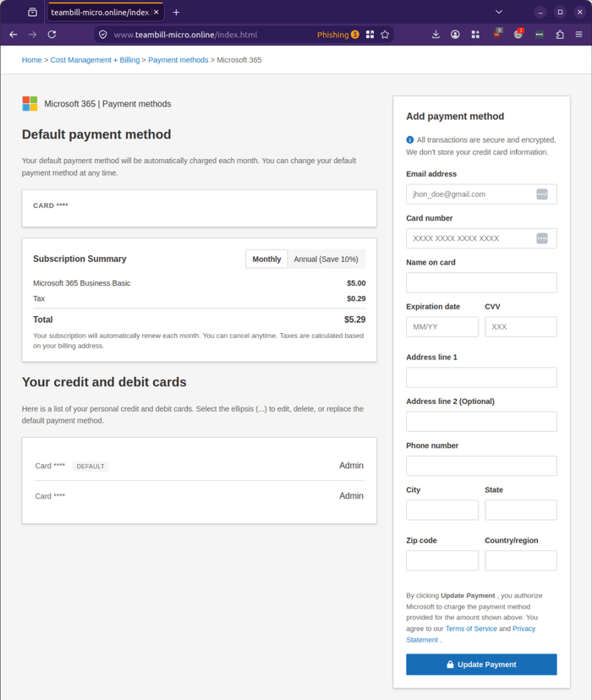Focus the Email address input field
Screen dimensions: 592x700
pos(481,194)
